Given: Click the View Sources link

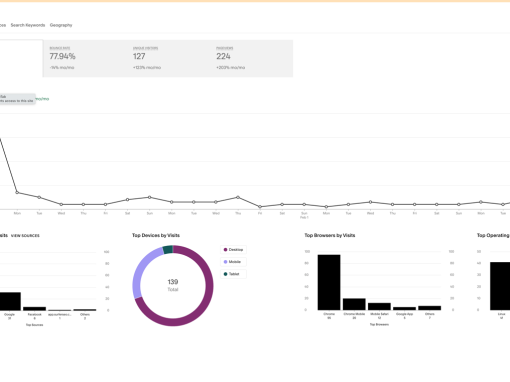Looking at the screenshot, I should (x=25, y=236).
